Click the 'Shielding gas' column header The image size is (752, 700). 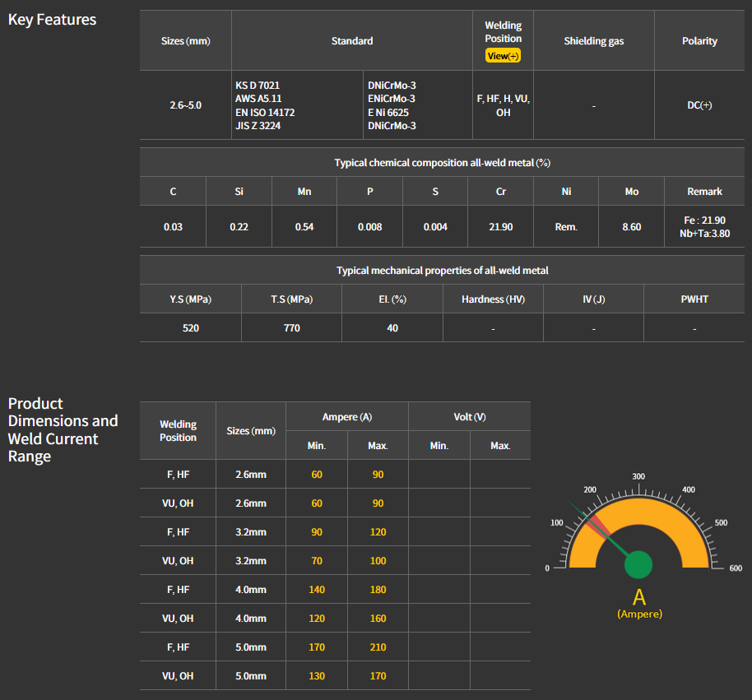click(593, 41)
